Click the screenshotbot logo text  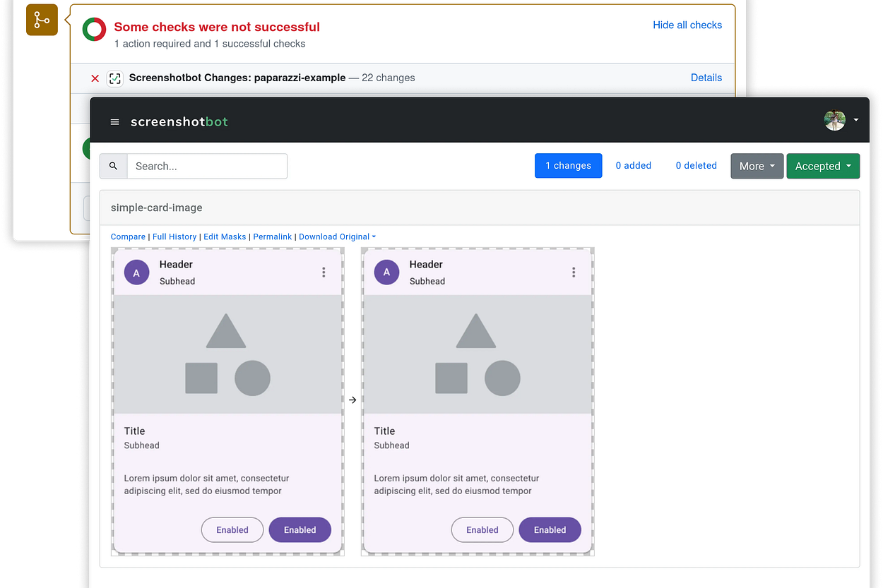(x=179, y=121)
